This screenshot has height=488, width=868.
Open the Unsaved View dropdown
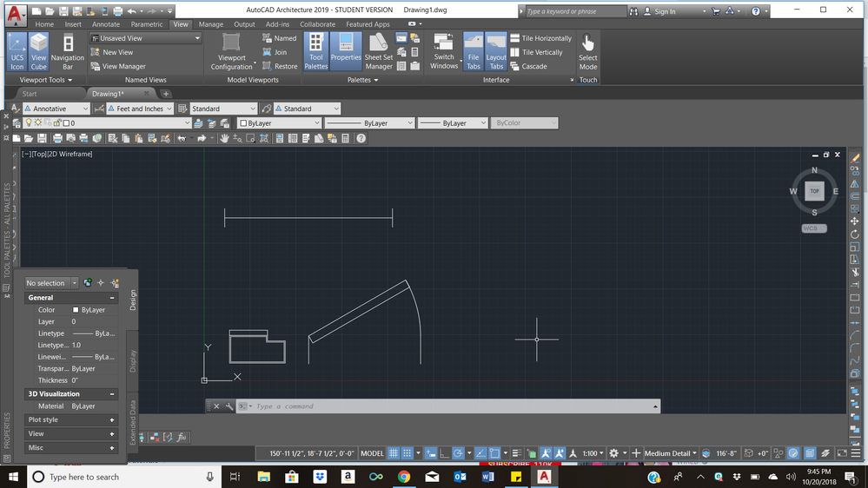146,38
